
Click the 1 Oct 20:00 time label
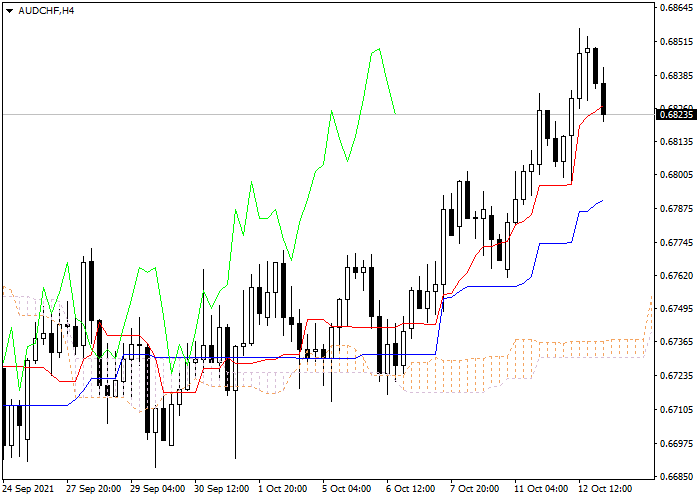click(283, 489)
